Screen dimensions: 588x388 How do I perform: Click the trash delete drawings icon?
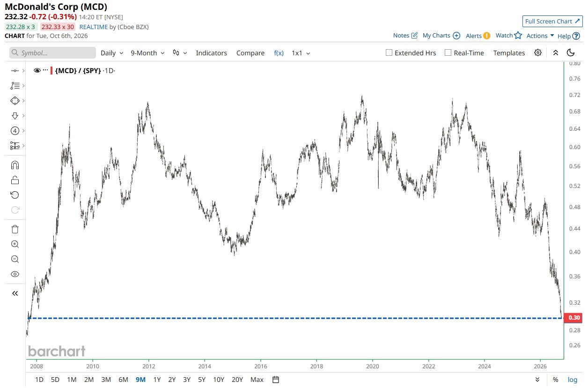(15, 229)
